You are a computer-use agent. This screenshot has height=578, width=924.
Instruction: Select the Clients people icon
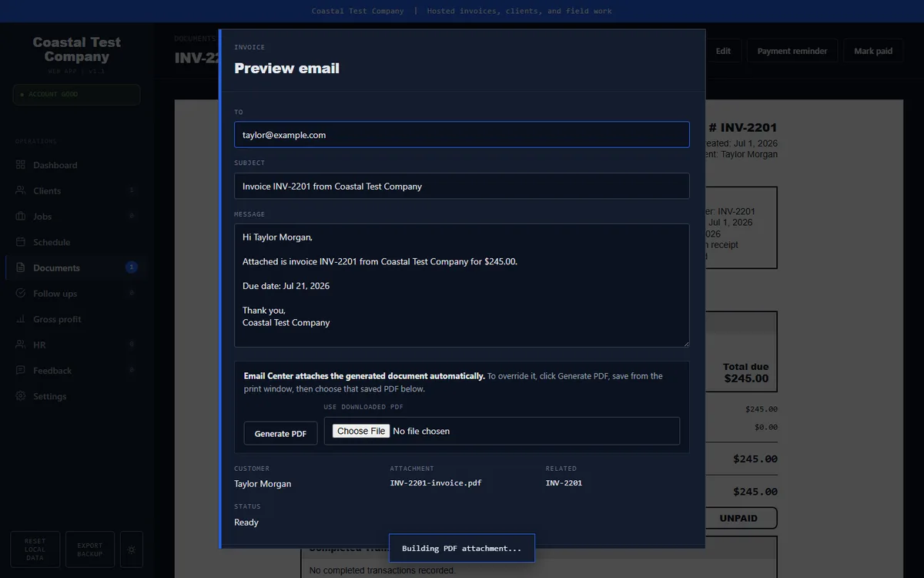21,190
